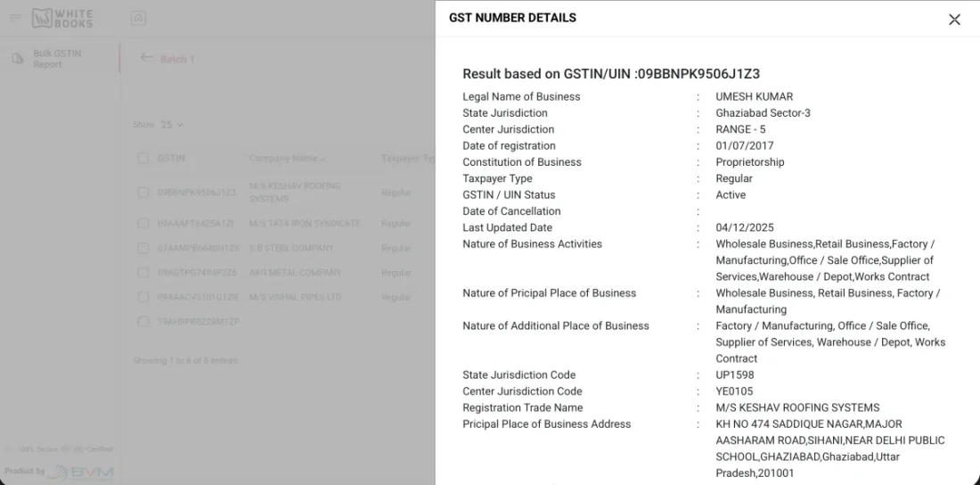Select center jurisdiction code YE0105
This screenshot has height=485, width=980.
point(734,391)
